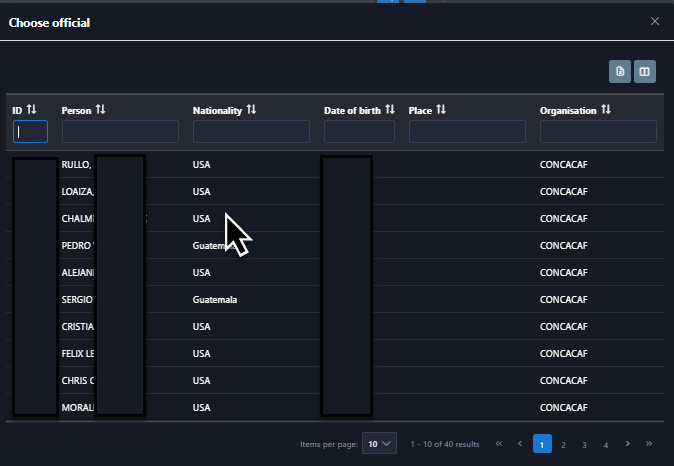The height and width of the screenshot is (466, 674).
Task: Sort by Nationality using the sort arrows
Action: [251, 110]
